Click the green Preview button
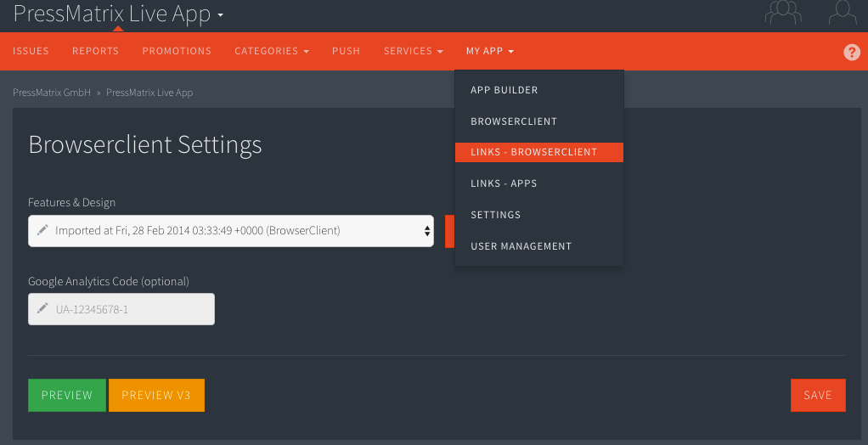 tap(67, 395)
